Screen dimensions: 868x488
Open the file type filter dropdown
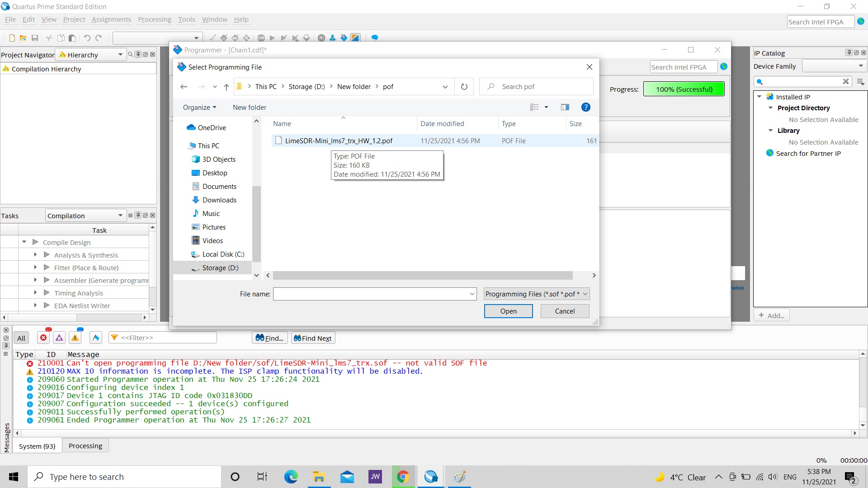click(536, 294)
